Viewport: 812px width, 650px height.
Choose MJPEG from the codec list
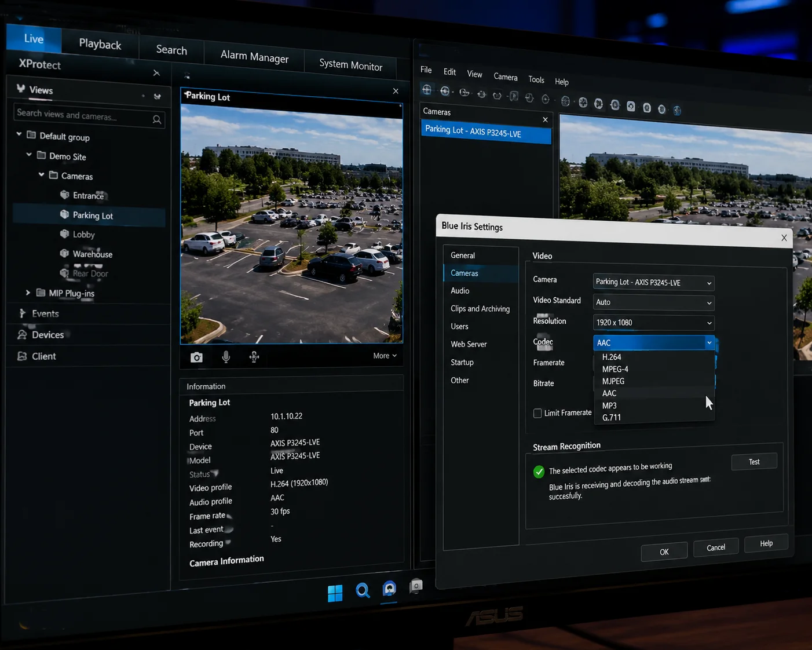coord(613,381)
